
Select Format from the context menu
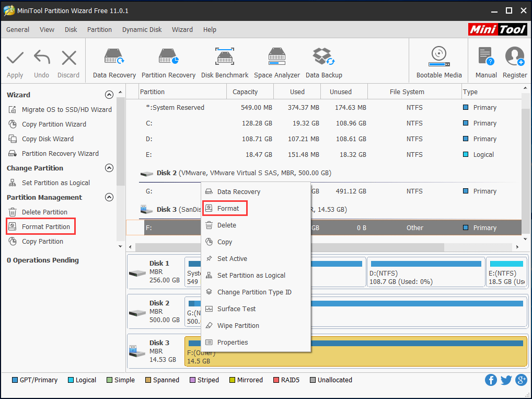pos(225,208)
